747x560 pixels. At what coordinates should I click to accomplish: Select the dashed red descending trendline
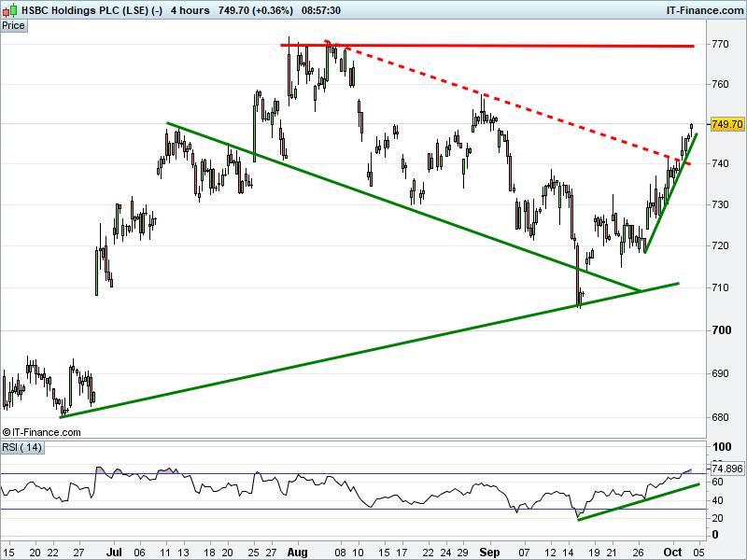507,103
